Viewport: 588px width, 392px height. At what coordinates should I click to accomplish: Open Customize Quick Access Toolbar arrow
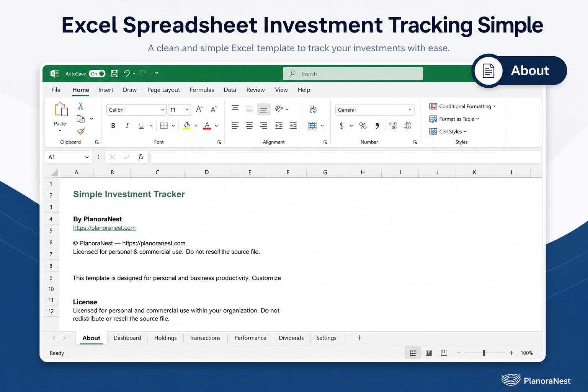[157, 73]
